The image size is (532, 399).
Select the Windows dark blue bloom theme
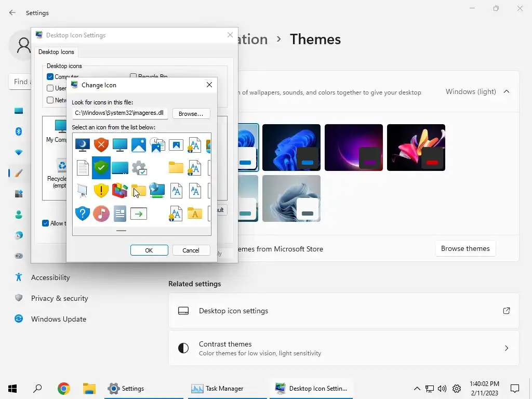291,148
